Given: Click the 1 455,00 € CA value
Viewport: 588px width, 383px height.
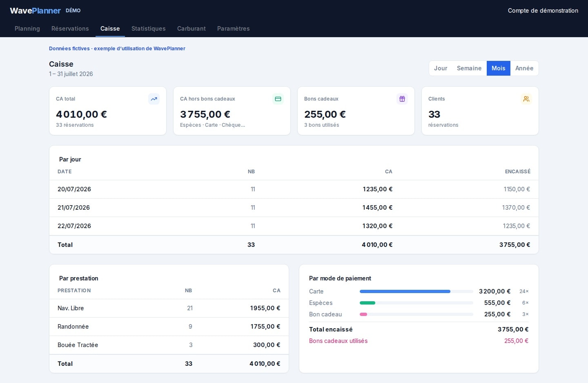Looking at the screenshot, I should (x=377, y=208).
